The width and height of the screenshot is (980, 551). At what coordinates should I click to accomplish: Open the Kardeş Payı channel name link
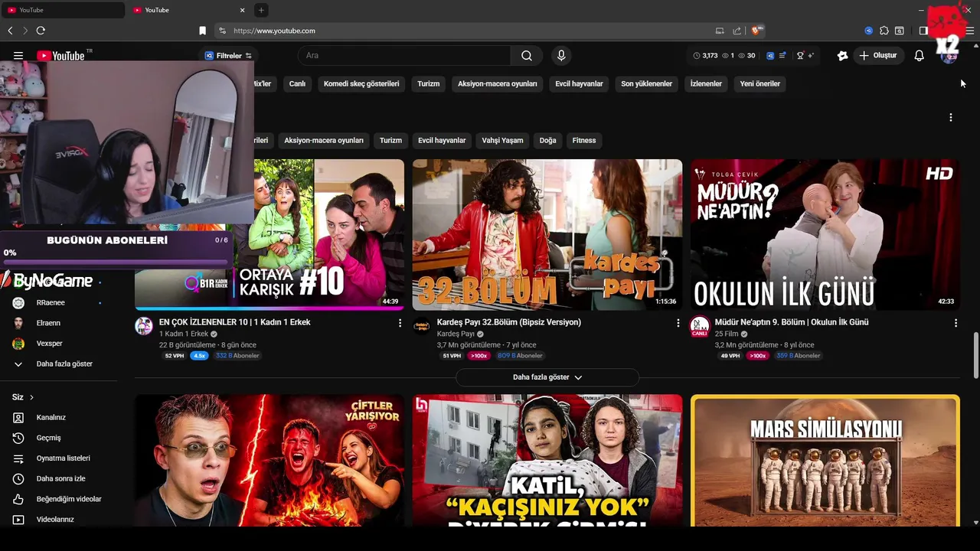(456, 334)
